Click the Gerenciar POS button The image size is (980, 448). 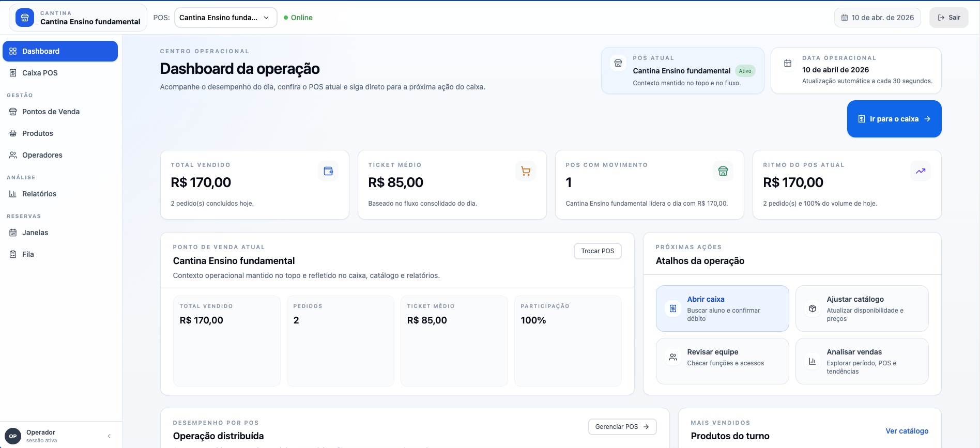[x=622, y=427]
